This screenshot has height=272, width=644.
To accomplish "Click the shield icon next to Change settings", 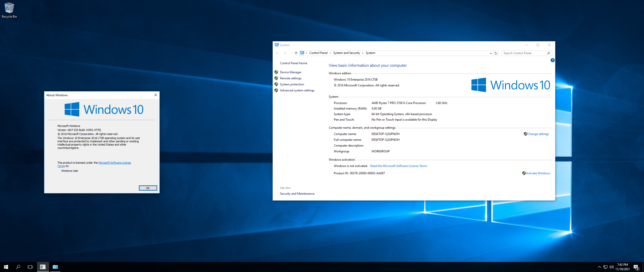I will 525,134.
